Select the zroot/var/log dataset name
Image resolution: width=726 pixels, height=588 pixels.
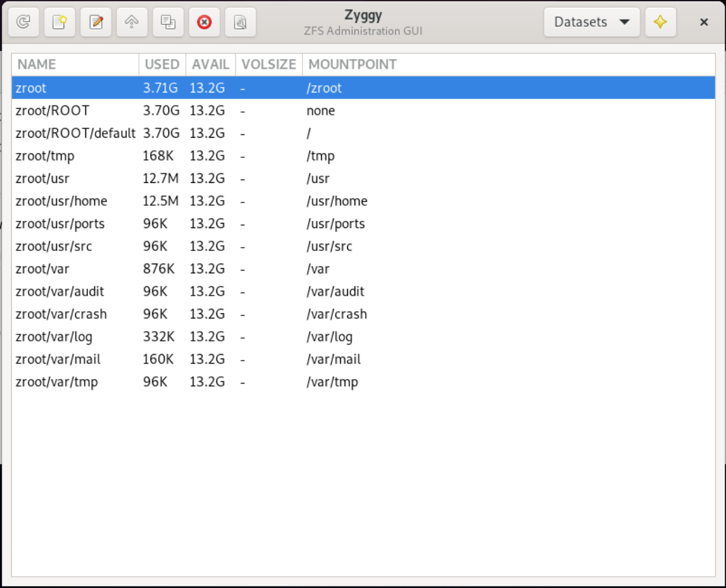tap(54, 337)
